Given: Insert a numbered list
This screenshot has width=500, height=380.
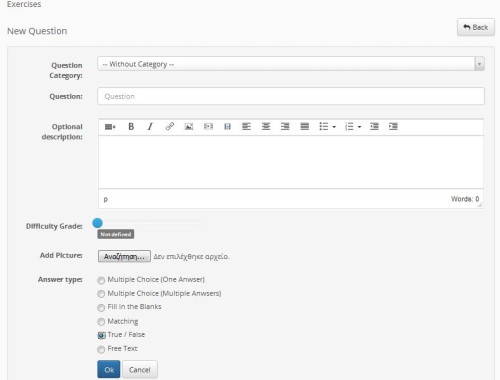Looking at the screenshot, I should tap(349, 126).
